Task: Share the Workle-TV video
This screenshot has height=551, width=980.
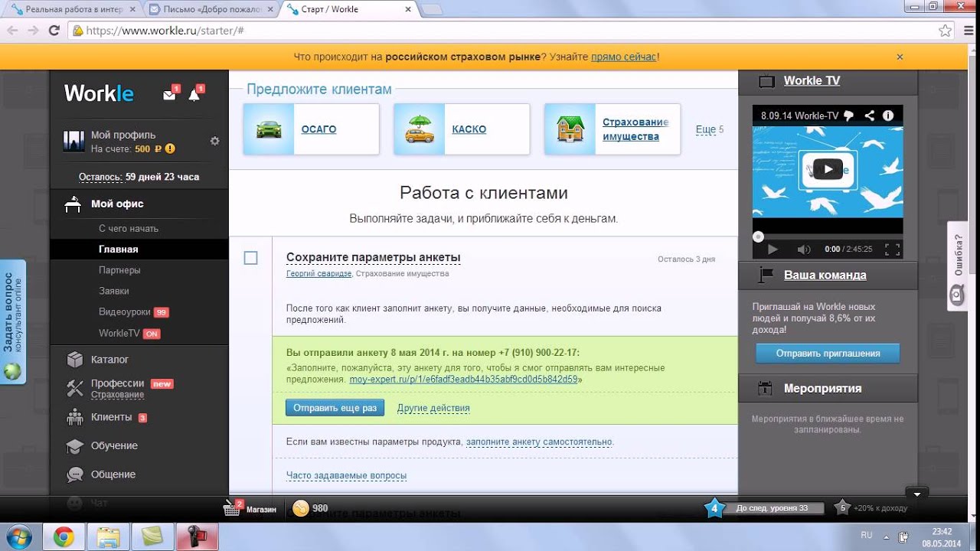Action: 870,116
